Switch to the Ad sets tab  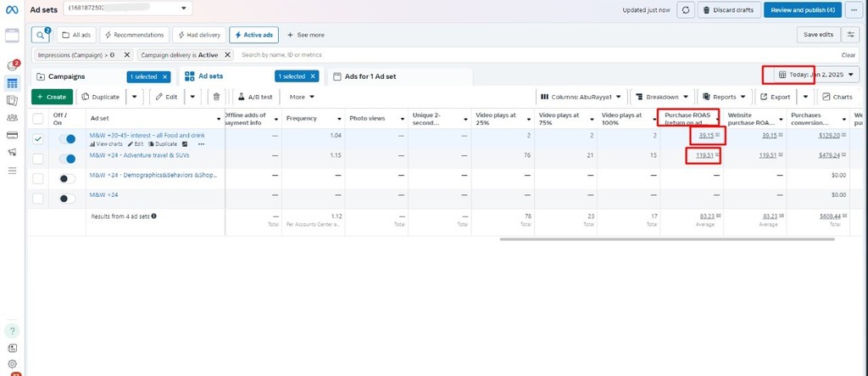(x=210, y=76)
